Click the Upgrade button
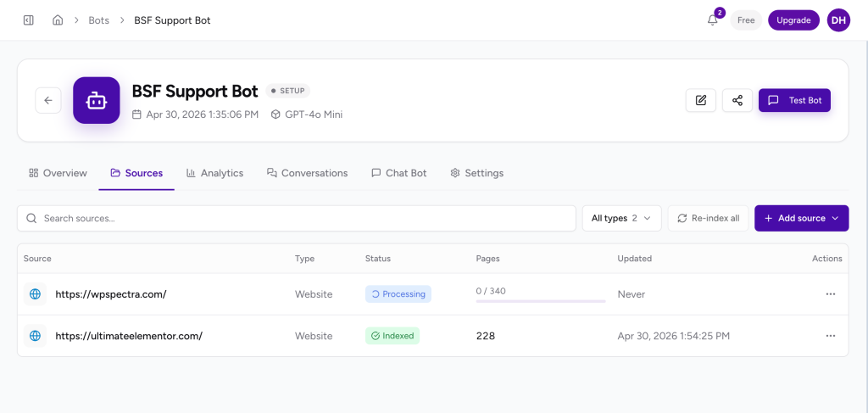Screen dimensions: 868x413 click(793, 20)
